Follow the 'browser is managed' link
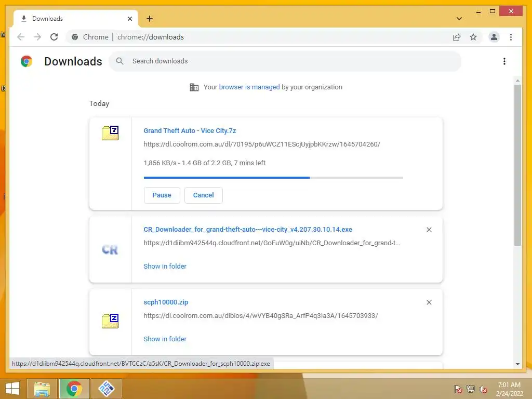 point(249,87)
